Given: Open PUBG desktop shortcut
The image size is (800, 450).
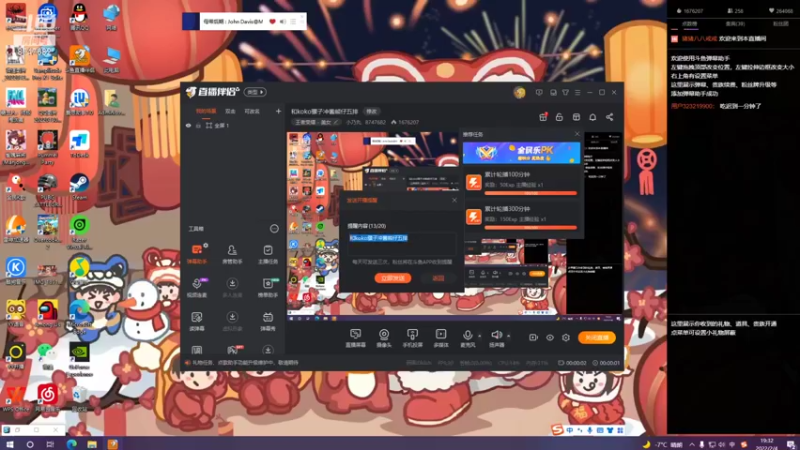Looking at the screenshot, I should [x=47, y=190].
